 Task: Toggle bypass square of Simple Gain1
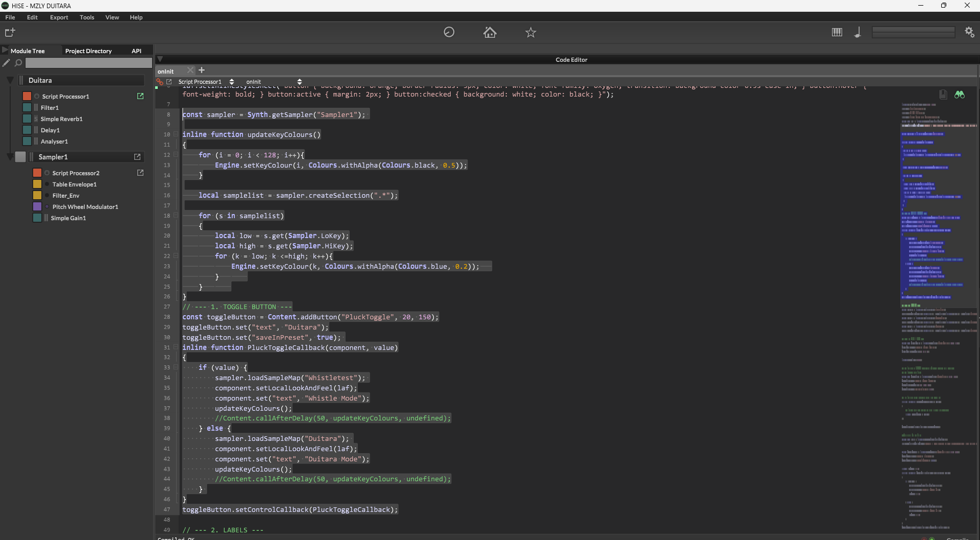click(37, 218)
